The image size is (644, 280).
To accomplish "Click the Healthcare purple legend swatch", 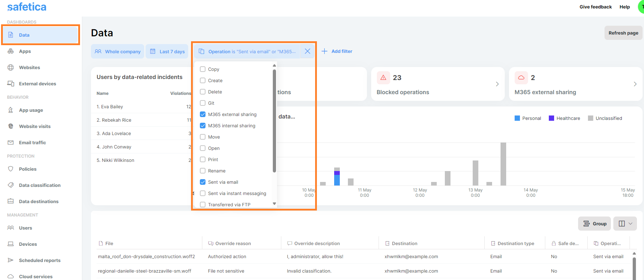I will 551,118.
